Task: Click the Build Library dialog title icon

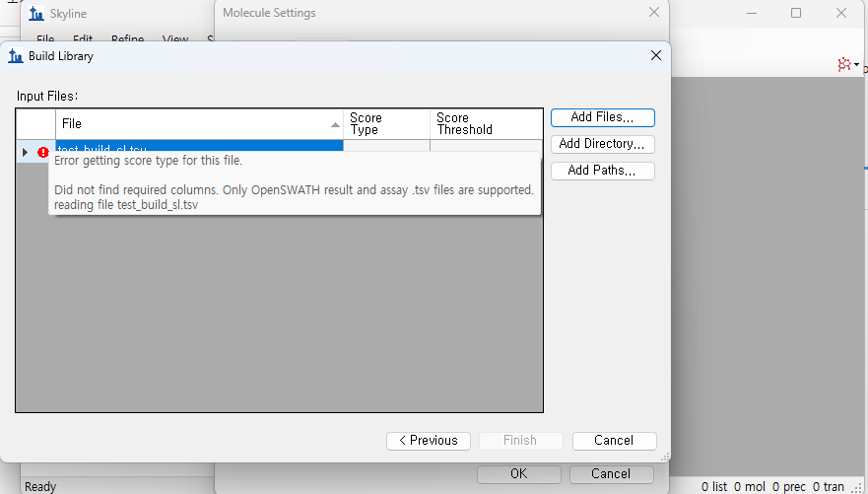Action: click(16, 56)
